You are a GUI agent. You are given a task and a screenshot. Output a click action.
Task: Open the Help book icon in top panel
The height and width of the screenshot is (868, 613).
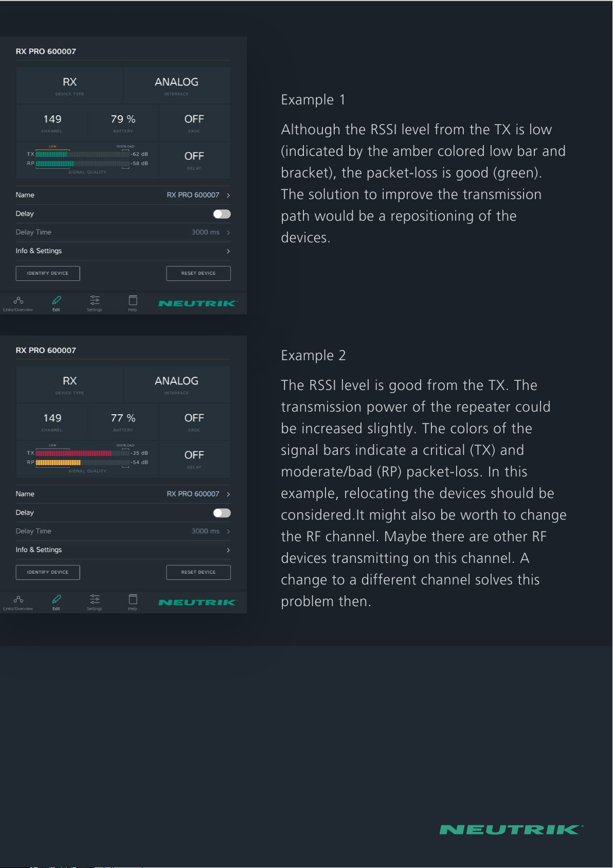pyautogui.click(x=133, y=303)
